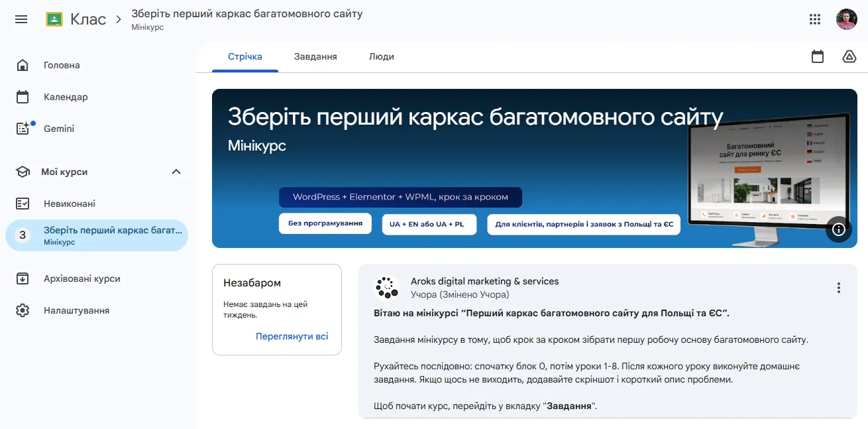
Task: Click the Незабаром card heading
Action: 252,283
